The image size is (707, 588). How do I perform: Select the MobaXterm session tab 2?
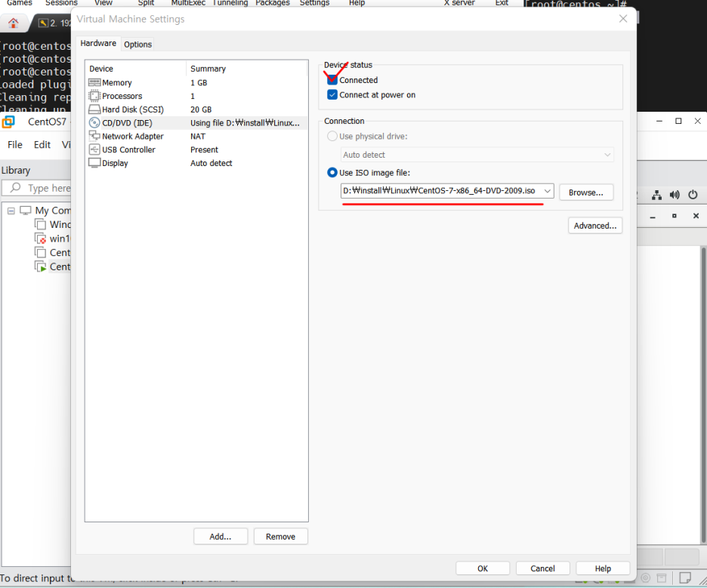pyautogui.click(x=54, y=23)
